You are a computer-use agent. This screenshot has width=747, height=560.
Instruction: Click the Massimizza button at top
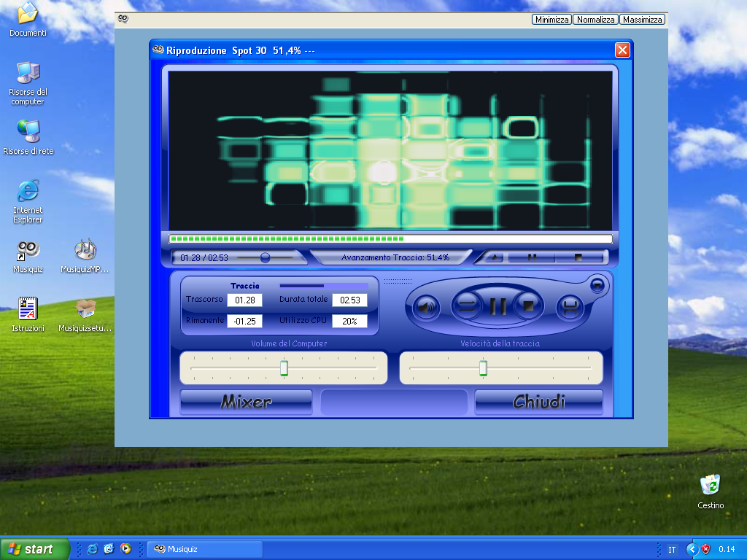click(642, 20)
